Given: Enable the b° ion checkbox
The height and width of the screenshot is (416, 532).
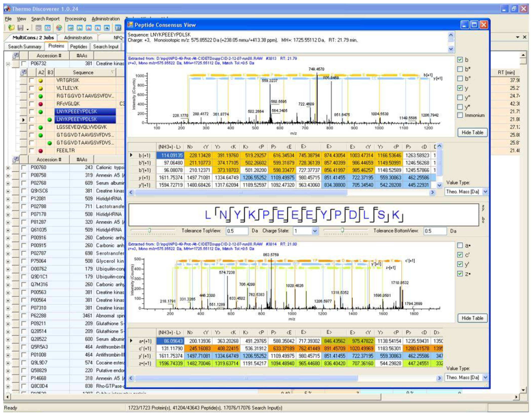Looking at the screenshot, I should point(460,78).
